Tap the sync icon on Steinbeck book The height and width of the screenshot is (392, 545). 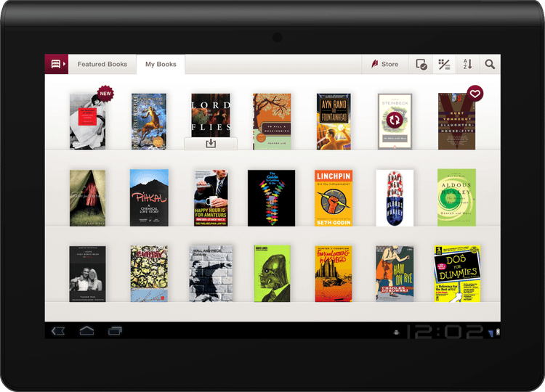pyautogui.click(x=395, y=120)
